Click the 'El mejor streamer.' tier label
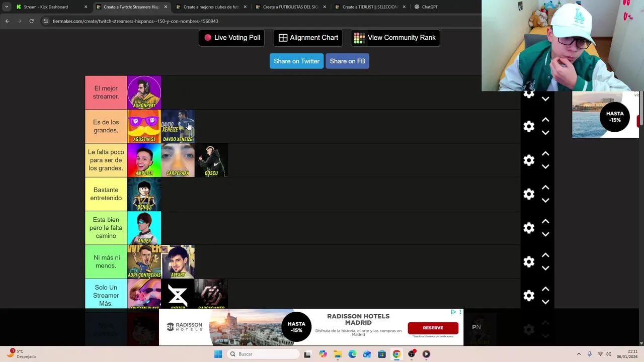644x362 pixels. click(x=106, y=93)
